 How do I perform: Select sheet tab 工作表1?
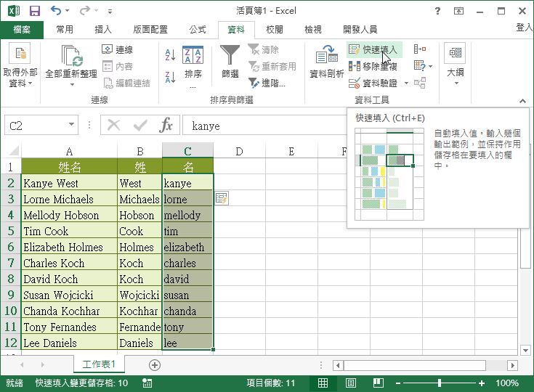99,364
